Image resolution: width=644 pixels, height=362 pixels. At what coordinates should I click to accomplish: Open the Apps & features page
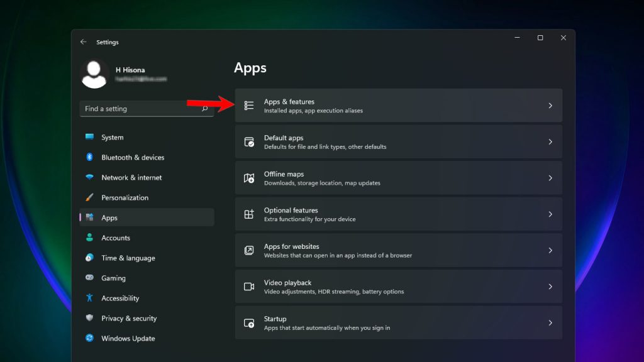click(398, 106)
